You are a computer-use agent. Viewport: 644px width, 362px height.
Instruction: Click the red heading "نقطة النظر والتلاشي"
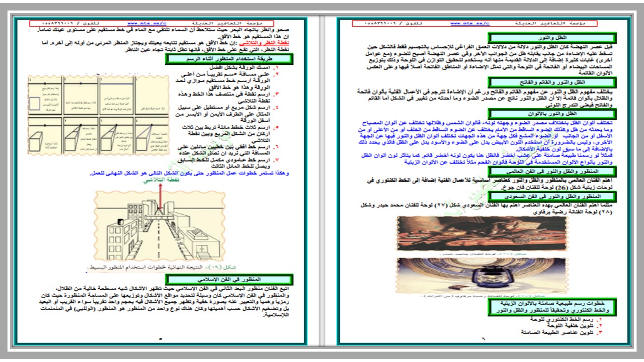pos(263,43)
